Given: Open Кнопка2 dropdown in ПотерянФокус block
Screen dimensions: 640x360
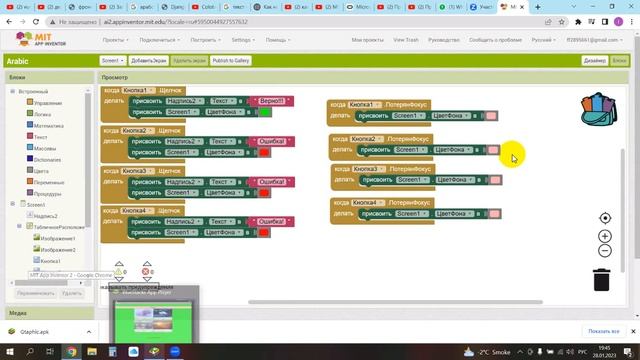Looking at the screenshot, I should [x=366, y=139].
